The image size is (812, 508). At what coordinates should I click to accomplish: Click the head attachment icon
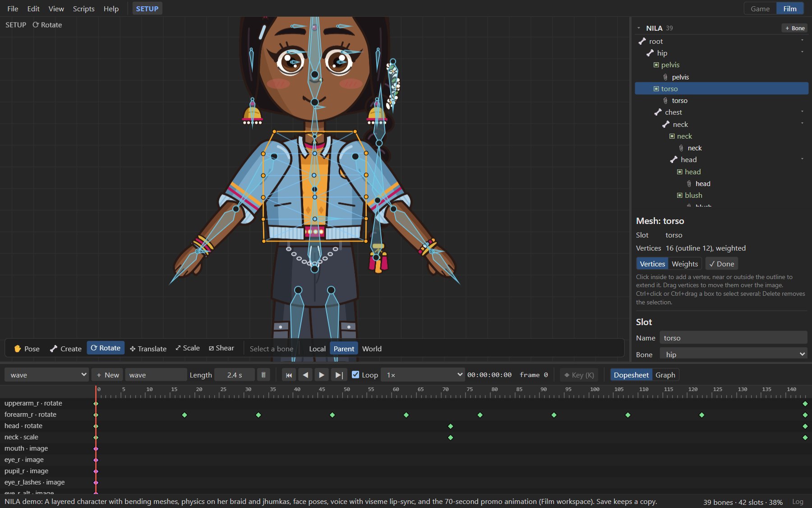pos(689,183)
